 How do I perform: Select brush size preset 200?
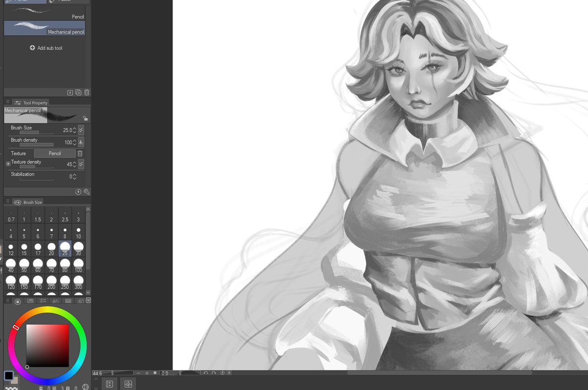[51, 283]
